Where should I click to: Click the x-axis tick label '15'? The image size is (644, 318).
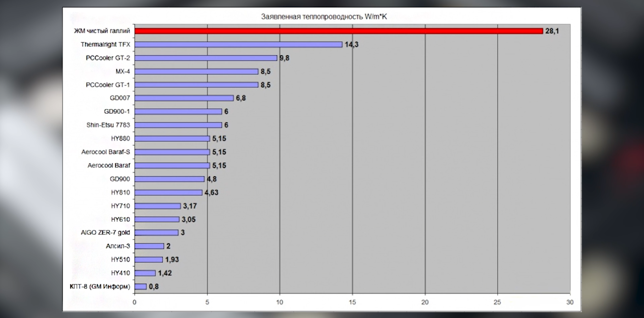click(x=353, y=303)
